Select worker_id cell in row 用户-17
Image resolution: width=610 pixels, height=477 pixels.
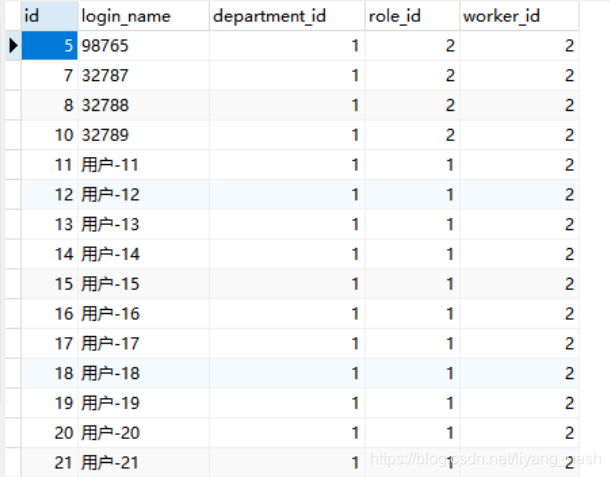coord(519,343)
